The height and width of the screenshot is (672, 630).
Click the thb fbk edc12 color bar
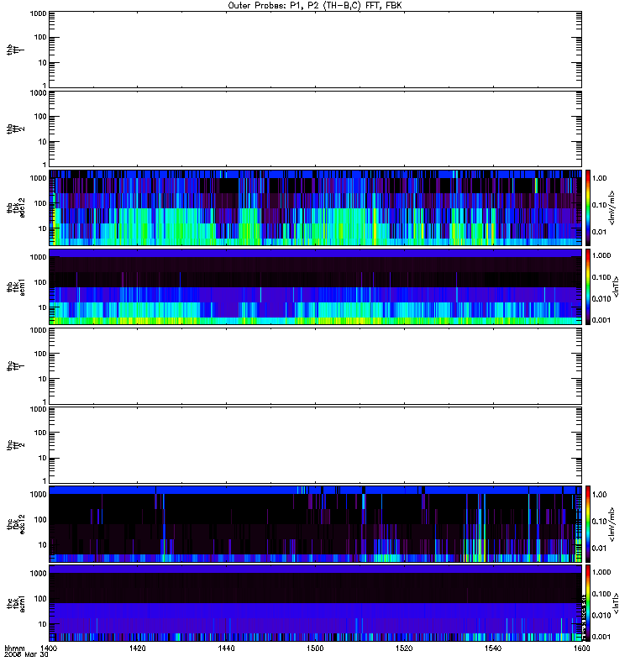click(x=588, y=207)
